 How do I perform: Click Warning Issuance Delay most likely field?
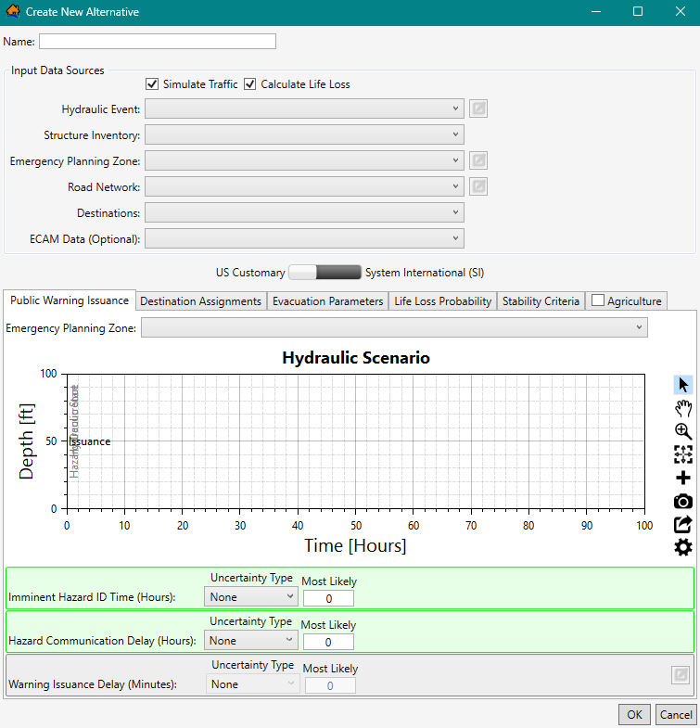pyautogui.click(x=330, y=685)
